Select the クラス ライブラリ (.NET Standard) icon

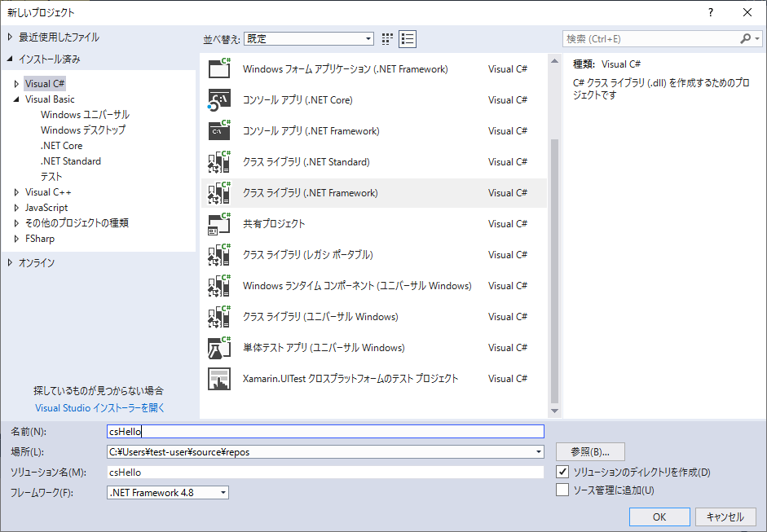tap(219, 162)
